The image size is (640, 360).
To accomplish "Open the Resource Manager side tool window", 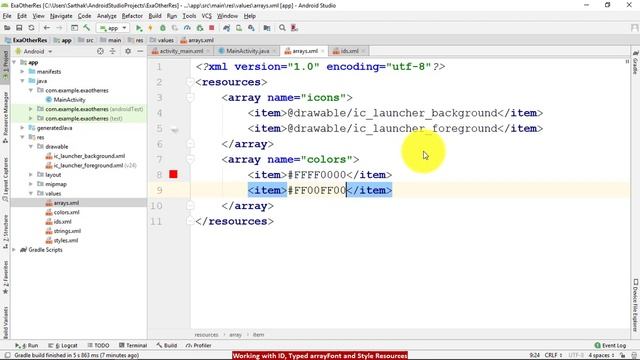I will coord(5,117).
